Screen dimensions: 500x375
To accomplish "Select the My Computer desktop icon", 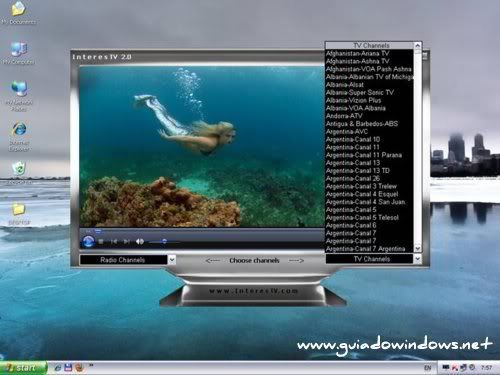I will click(x=19, y=53).
